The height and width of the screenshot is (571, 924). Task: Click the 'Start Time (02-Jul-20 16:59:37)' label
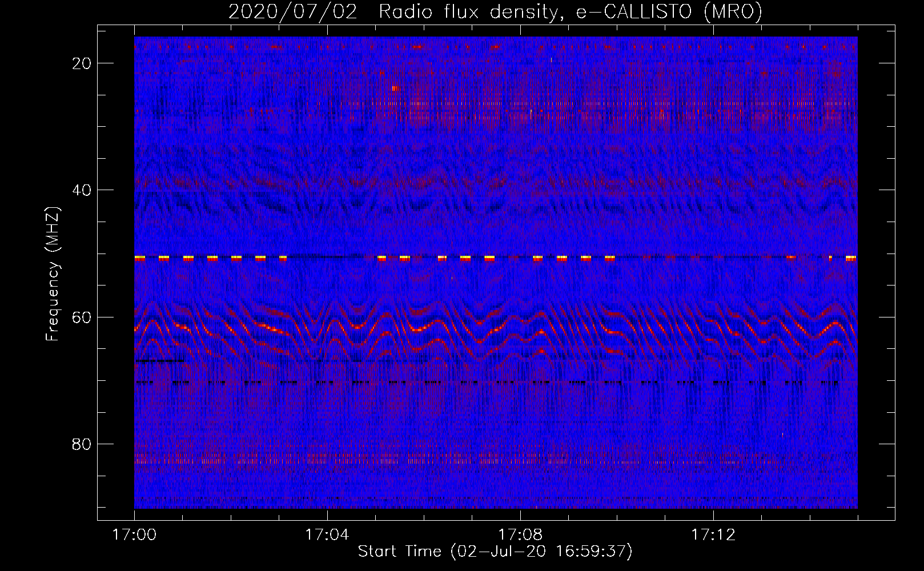click(x=495, y=552)
